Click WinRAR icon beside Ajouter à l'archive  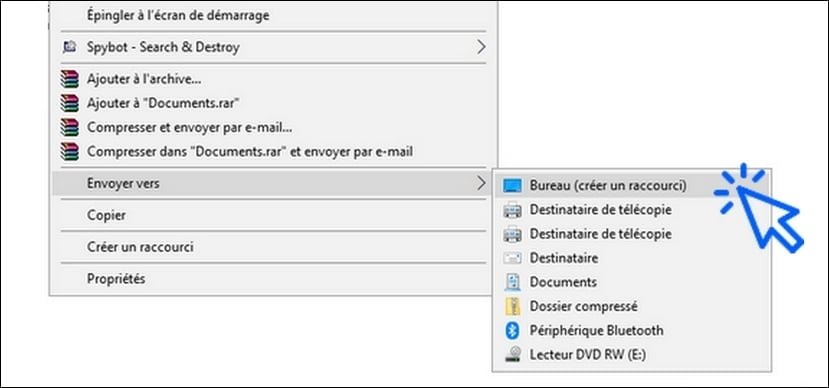(x=69, y=79)
